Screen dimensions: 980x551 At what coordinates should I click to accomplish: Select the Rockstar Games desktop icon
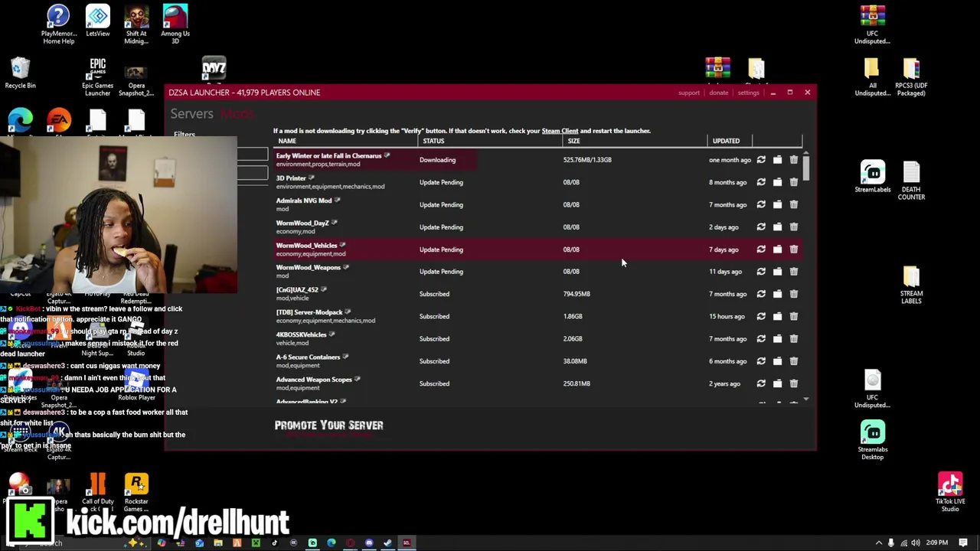pyautogui.click(x=136, y=492)
